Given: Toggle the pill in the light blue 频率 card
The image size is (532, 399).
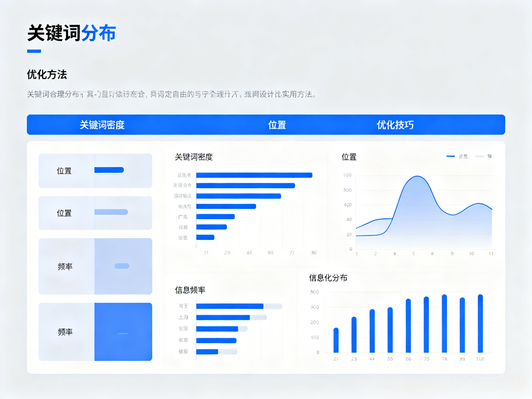Looking at the screenshot, I should coord(122,266).
